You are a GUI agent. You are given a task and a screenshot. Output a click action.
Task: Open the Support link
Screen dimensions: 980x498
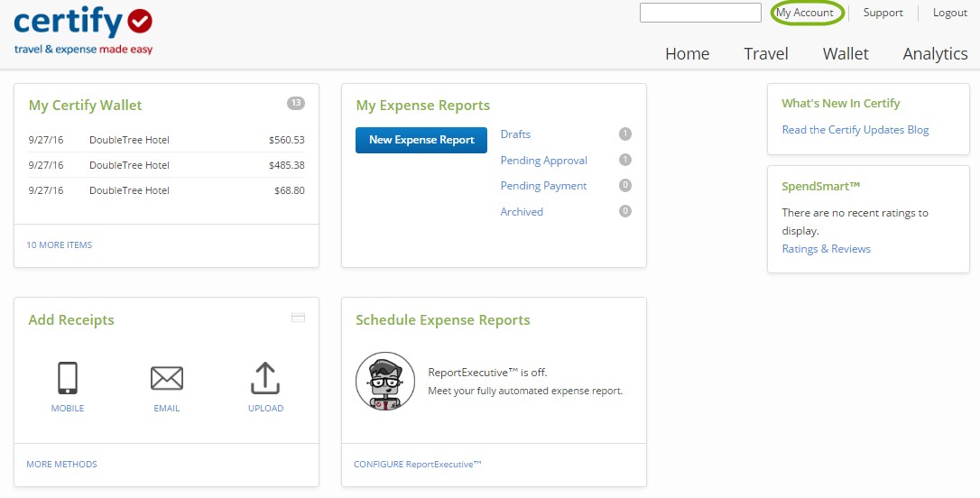pos(883,13)
